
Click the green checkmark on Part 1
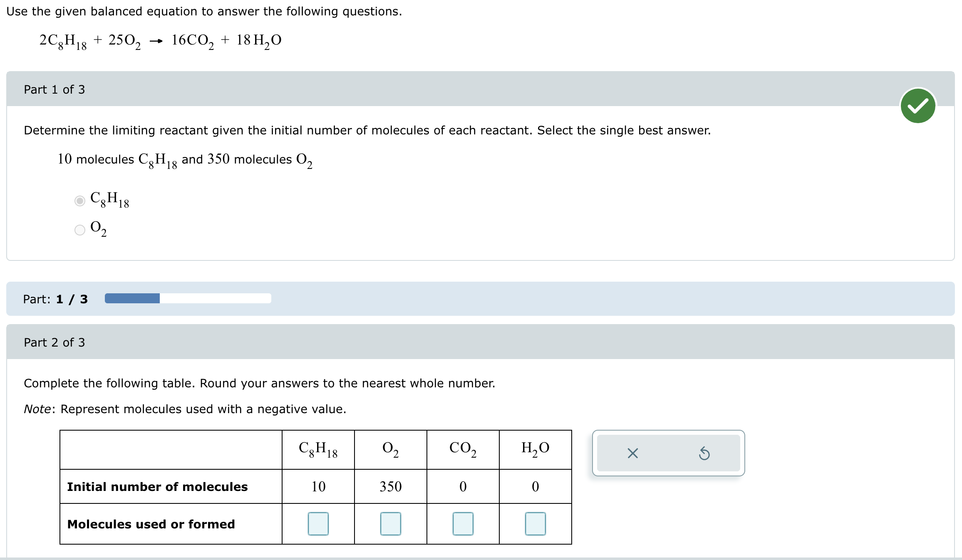pyautogui.click(x=917, y=106)
